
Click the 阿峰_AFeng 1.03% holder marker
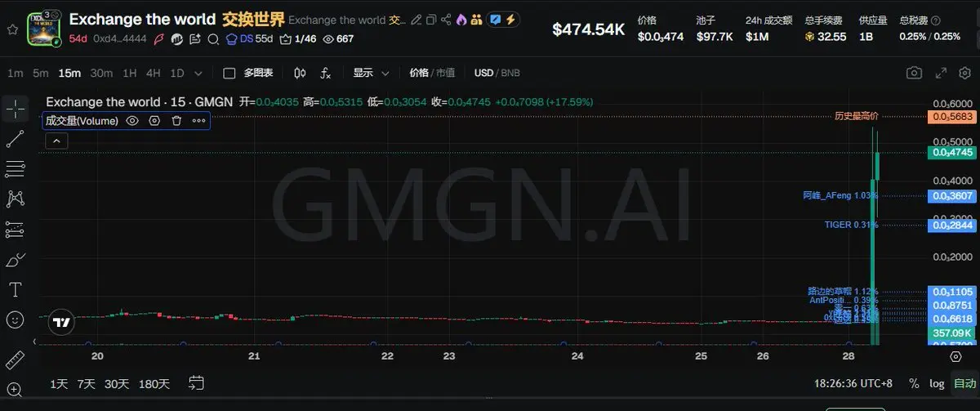click(x=840, y=195)
